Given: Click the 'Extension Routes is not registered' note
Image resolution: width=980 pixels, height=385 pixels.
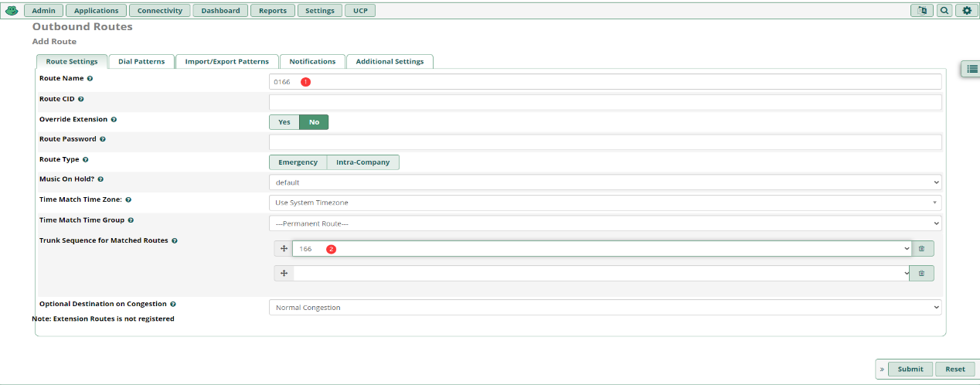Looking at the screenshot, I should (x=103, y=319).
